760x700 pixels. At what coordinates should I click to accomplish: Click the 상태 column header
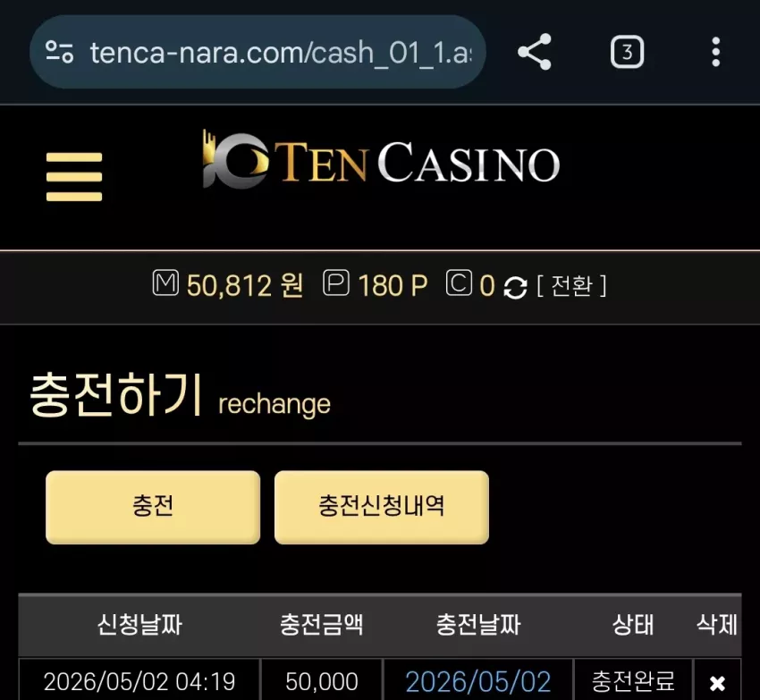tap(632, 624)
